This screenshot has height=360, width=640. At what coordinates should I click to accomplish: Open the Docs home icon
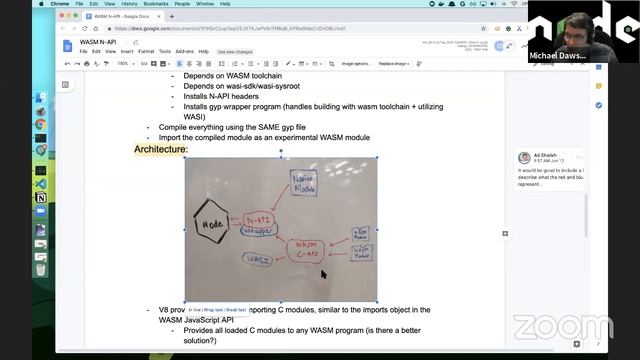point(68,46)
